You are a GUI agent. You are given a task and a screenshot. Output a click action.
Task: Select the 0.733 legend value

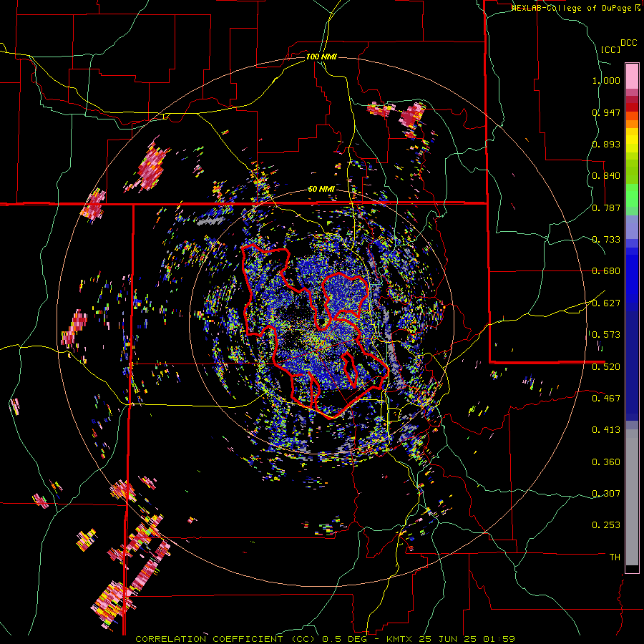(606, 240)
